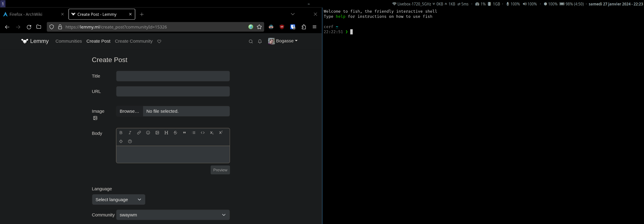The width and height of the screenshot is (644, 224).
Task: Focus the Title input field
Action: 173,76
